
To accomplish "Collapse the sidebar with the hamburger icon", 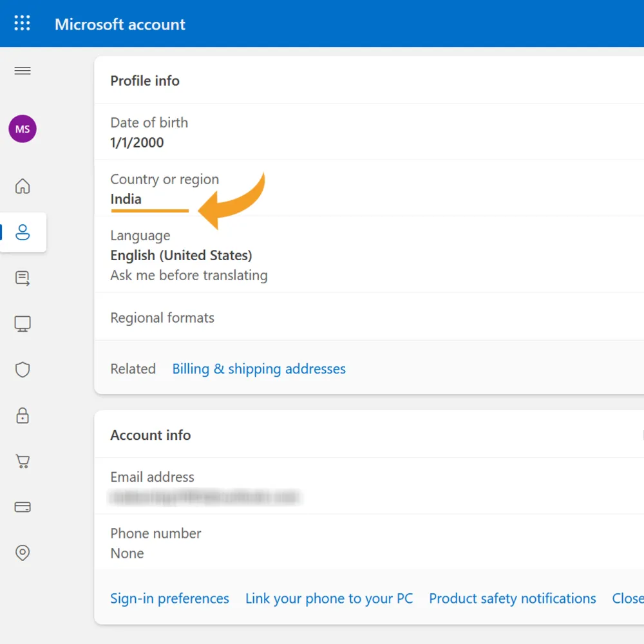I will pos(22,71).
